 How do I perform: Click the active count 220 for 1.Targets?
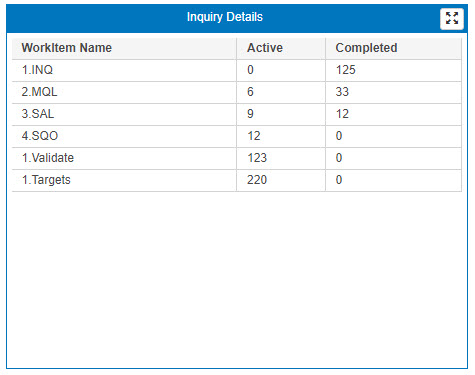pos(257,180)
